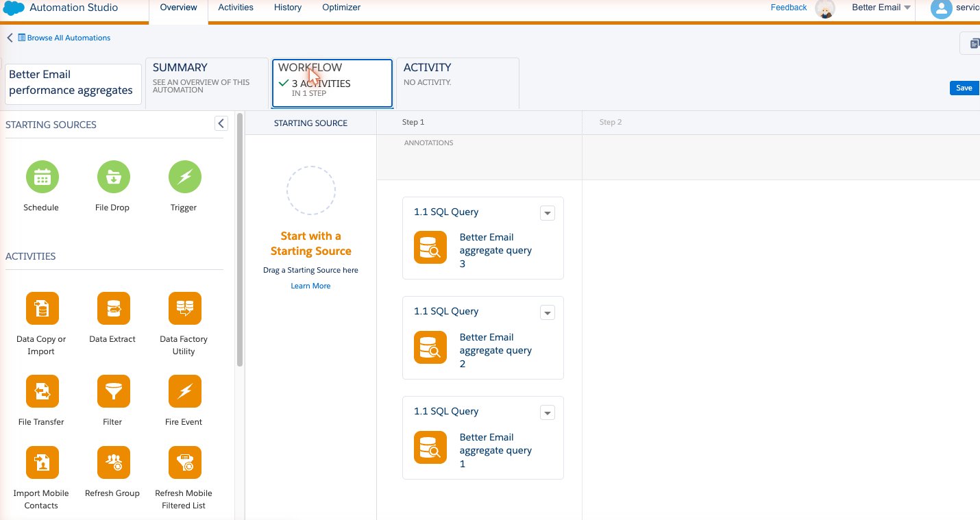Edit the automation name field
980x520 pixels.
pyautogui.click(x=73, y=84)
